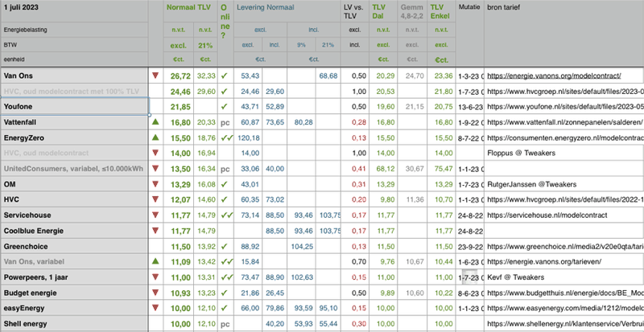Image resolution: width=644 pixels, height=332 pixels.
Task: Click the red down triangle in Van Ons row
Action: (155, 76)
